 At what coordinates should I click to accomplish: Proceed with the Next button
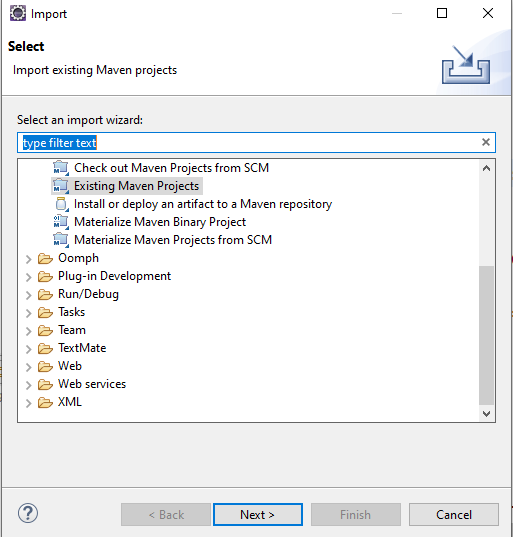click(258, 514)
